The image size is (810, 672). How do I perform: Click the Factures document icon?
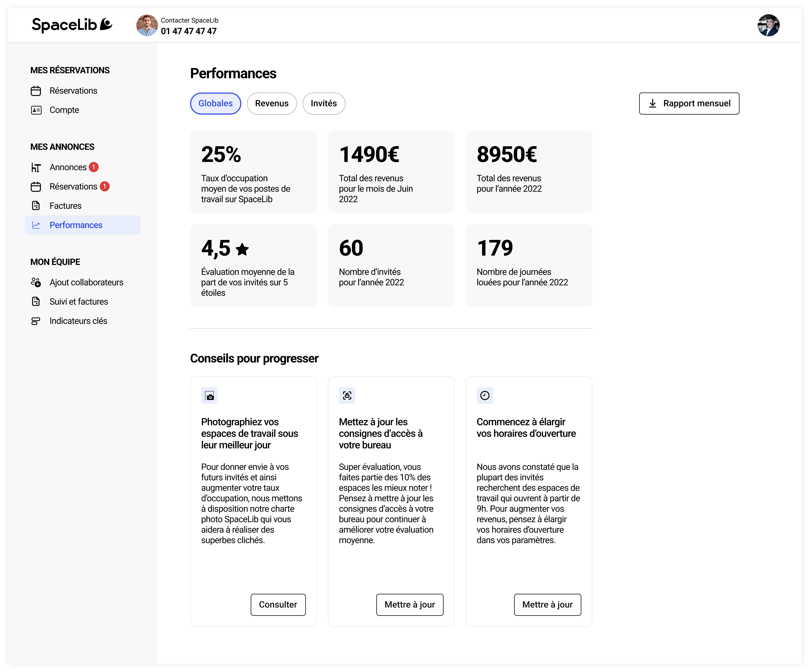coord(36,206)
